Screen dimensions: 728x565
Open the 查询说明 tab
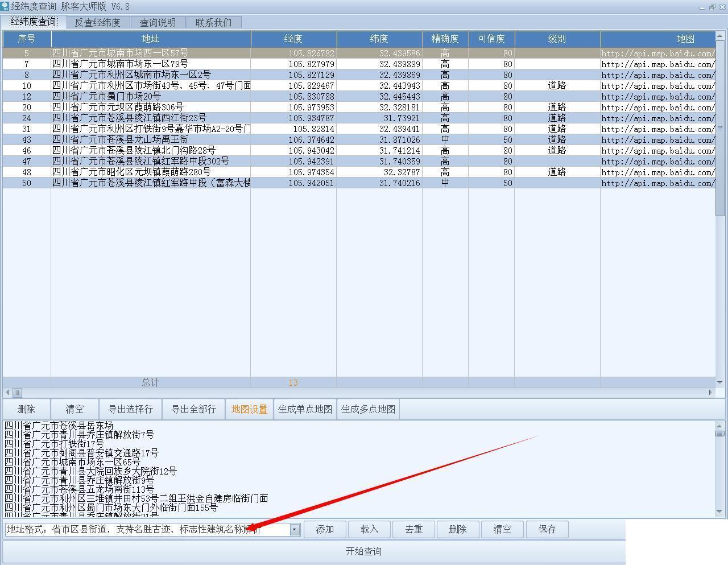tap(158, 23)
